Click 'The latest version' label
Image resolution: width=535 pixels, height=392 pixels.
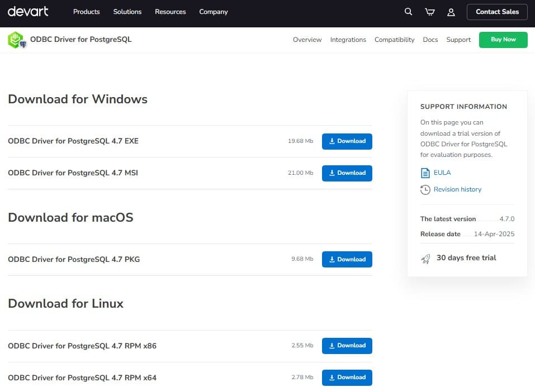tap(448, 219)
